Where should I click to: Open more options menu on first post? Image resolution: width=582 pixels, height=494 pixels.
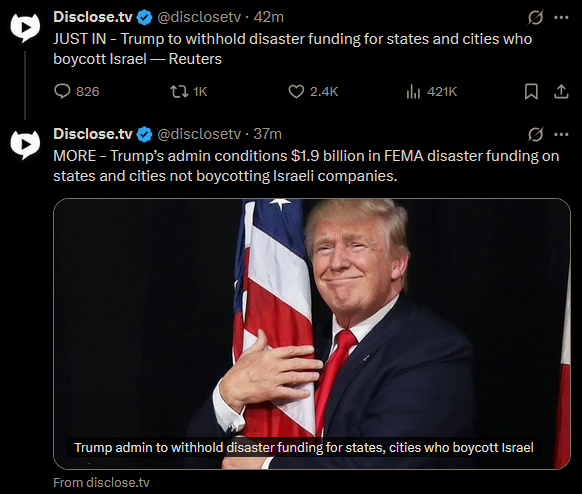[x=561, y=17]
